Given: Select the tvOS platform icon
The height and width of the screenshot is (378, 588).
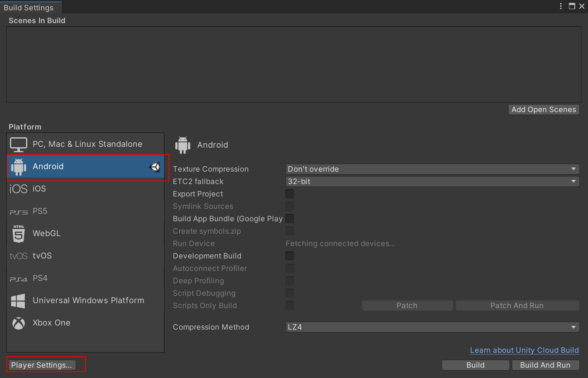Looking at the screenshot, I should coord(19,256).
